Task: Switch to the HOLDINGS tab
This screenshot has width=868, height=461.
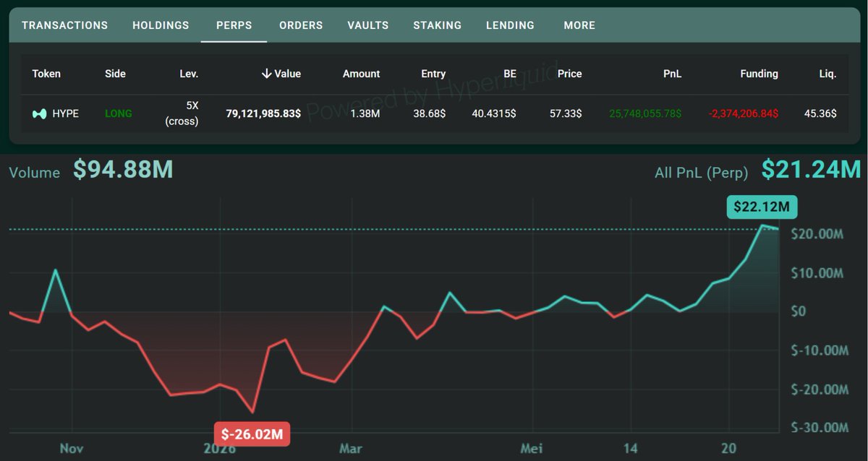Action: tap(161, 25)
